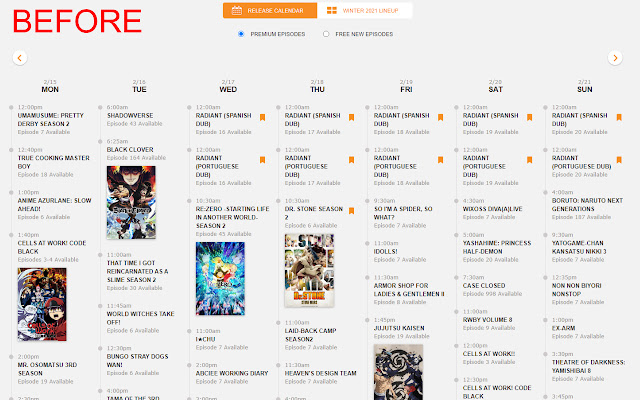Open Shadowverse episode 43
Viewport: 640px width, 400px height.
[x=130, y=116]
